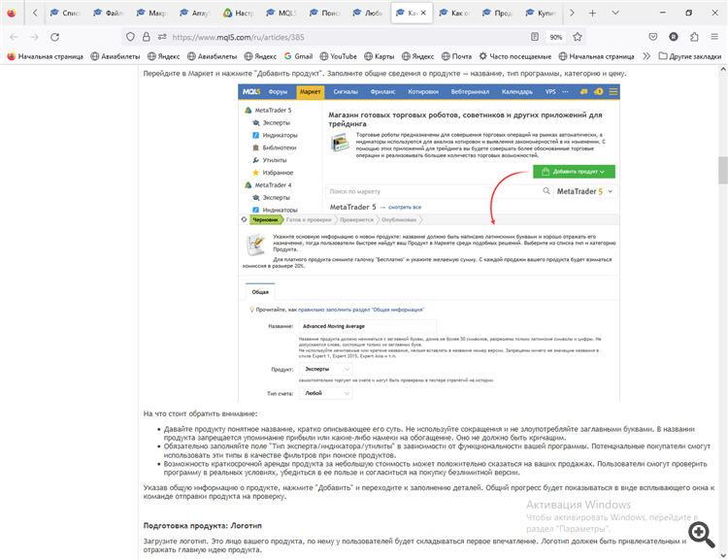Open a new tab with the plus button

point(592,13)
